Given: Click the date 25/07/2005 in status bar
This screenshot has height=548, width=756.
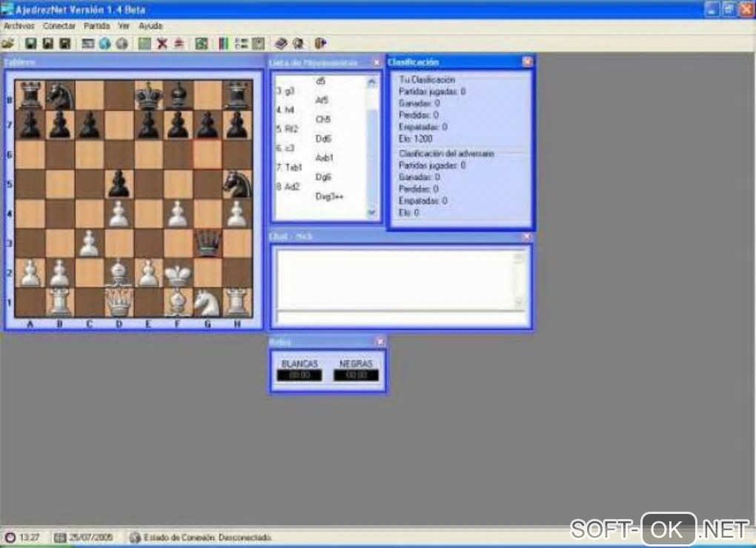Looking at the screenshot, I should 91,538.
